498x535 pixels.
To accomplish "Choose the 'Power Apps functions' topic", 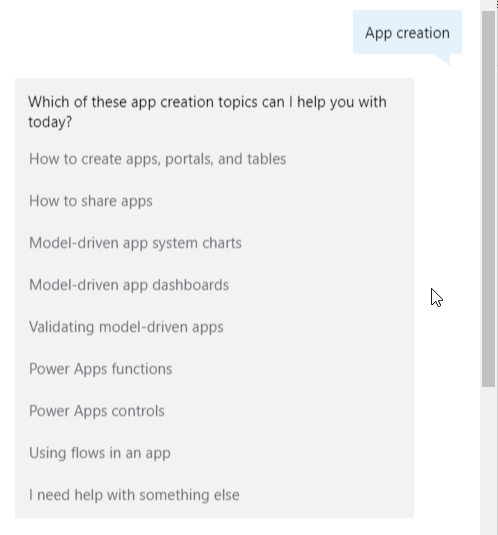I will 100,369.
